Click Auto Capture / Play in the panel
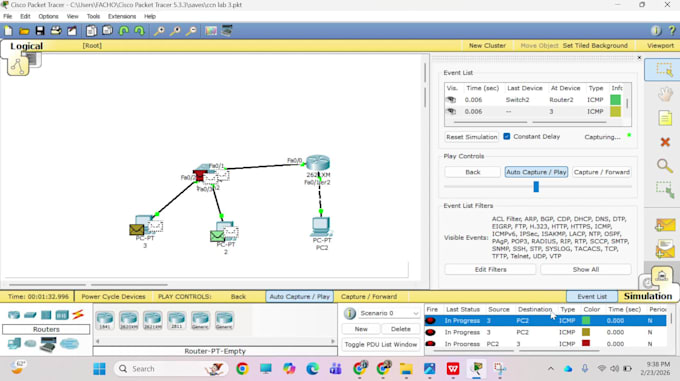Screen dimensions: 680x381 pos(536,172)
